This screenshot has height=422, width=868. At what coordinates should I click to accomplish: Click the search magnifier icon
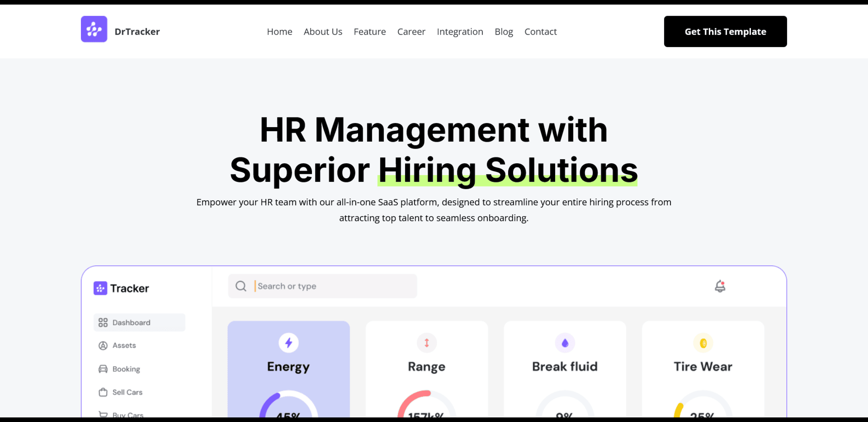point(241,286)
